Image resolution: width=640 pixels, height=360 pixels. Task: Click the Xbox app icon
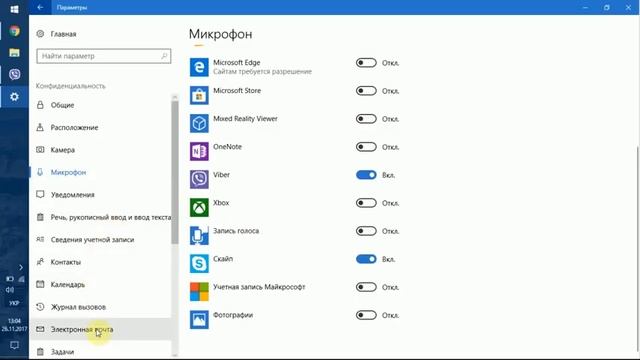[x=199, y=207]
